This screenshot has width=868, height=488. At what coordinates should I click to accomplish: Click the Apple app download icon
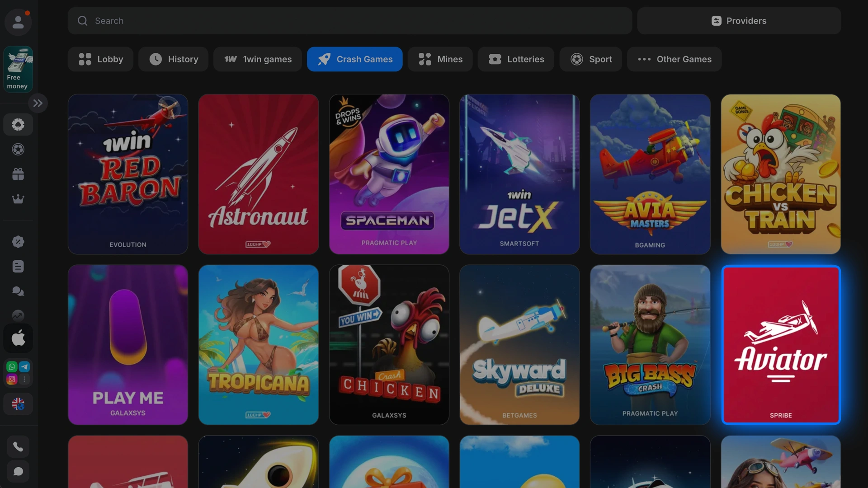(18, 338)
